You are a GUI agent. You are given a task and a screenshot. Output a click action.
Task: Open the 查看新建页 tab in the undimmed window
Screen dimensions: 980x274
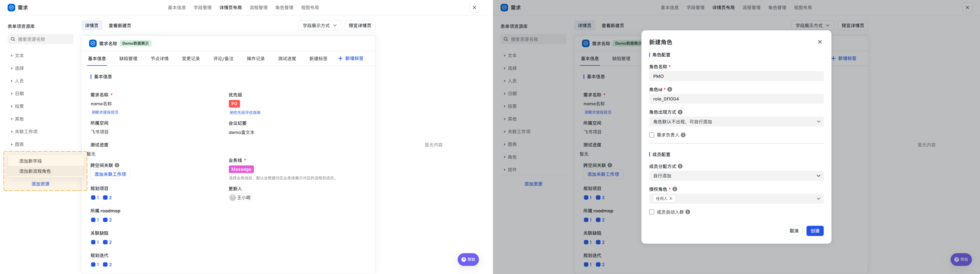(x=120, y=25)
